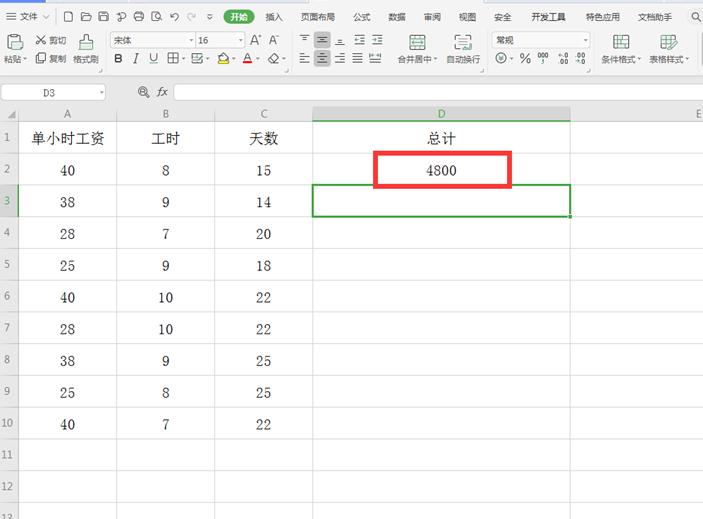Screen dimensions: 703x519
Task: Click inside the formula bar input
Action: pyautogui.click(x=438, y=92)
